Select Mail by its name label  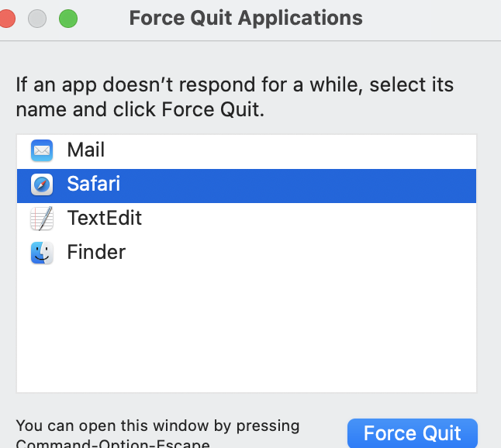85,150
